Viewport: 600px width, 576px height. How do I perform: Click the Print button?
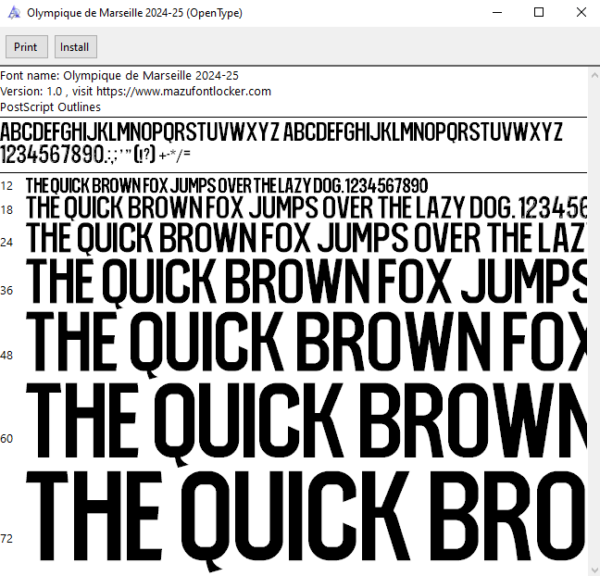click(x=26, y=47)
